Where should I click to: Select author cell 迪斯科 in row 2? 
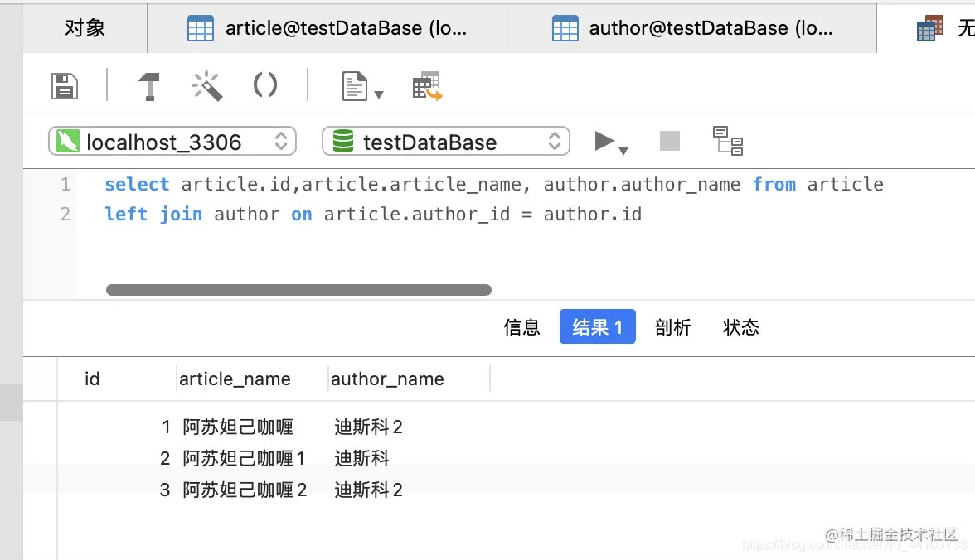pos(361,458)
